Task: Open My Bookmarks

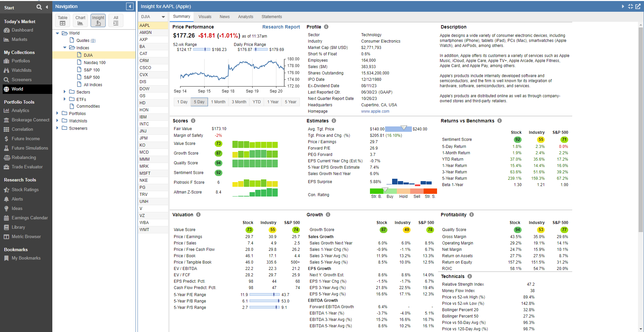Action: coord(26,258)
